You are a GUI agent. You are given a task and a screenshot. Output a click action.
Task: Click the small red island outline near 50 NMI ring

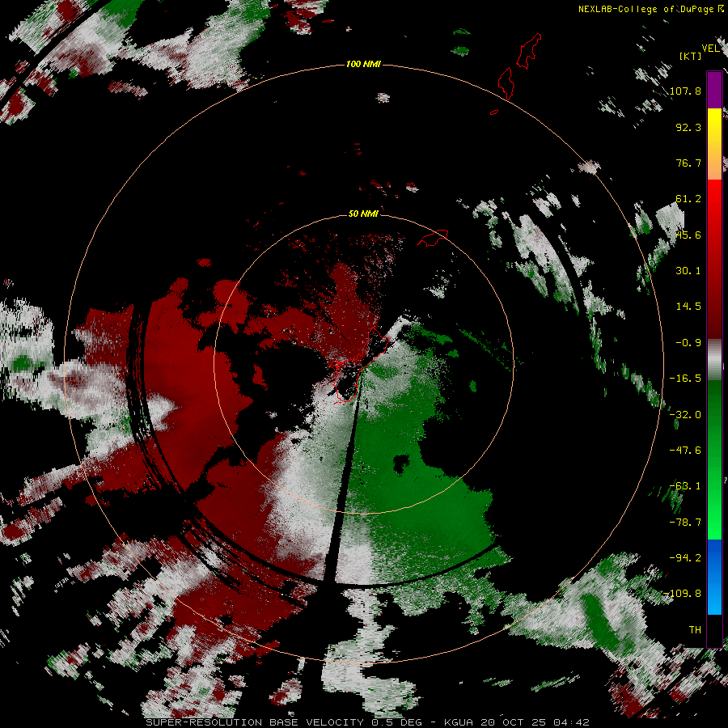pyautogui.click(x=433, y=237)
